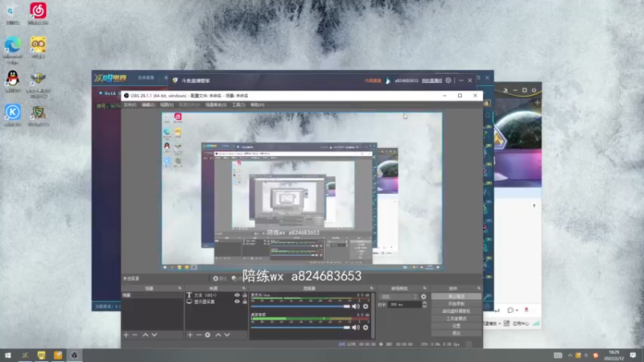Screen dimensions: 644x362
Task: Switch to OBS in the taskbar
Action: tap(74, 356)
